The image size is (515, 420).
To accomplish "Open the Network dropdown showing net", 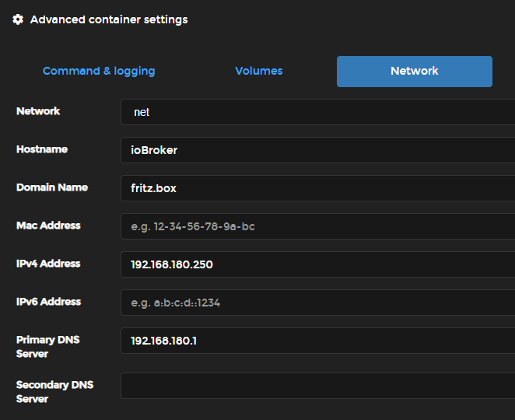I will [318, 112].
